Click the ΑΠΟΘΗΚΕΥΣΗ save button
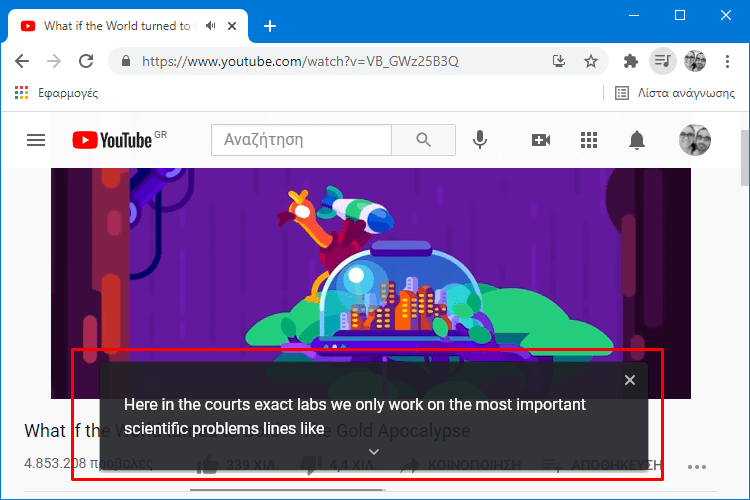 [603, 465]
